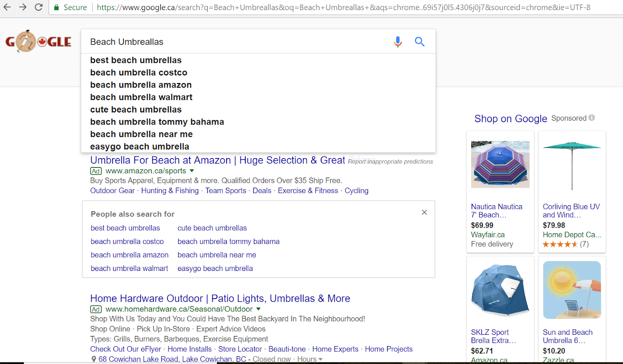
Task: Click the address bar URL
Action: tap(343, 7)
